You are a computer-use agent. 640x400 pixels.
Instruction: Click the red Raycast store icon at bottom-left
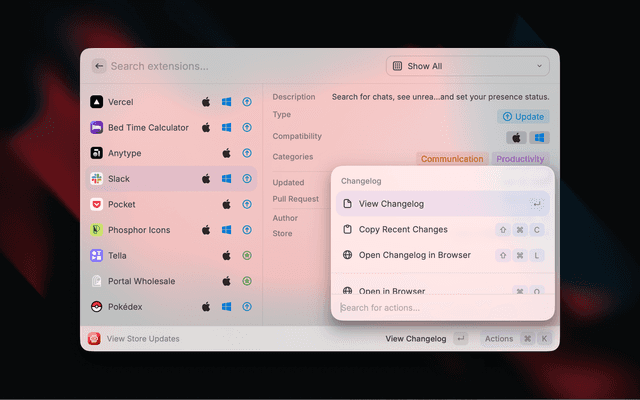(94, 339)
